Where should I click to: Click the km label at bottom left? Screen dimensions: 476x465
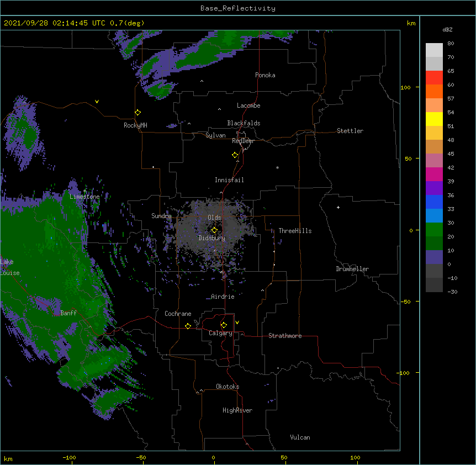pos(8,458)
